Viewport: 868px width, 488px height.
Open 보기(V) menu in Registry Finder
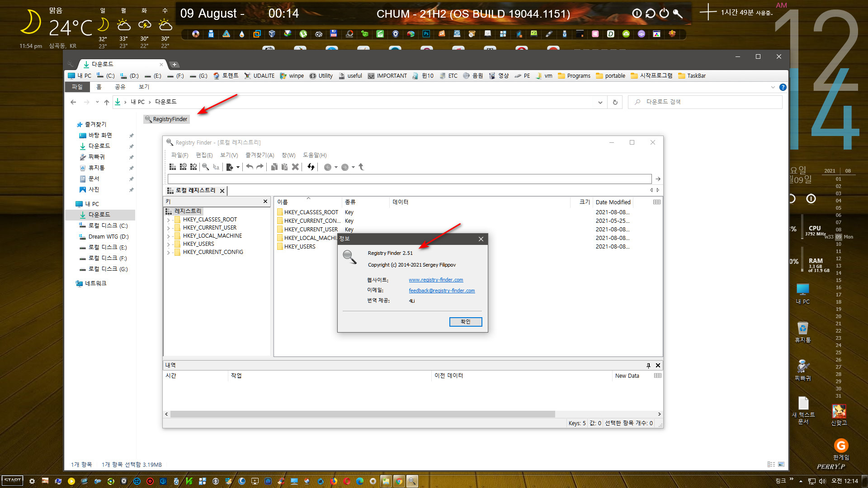pos(229,155)
